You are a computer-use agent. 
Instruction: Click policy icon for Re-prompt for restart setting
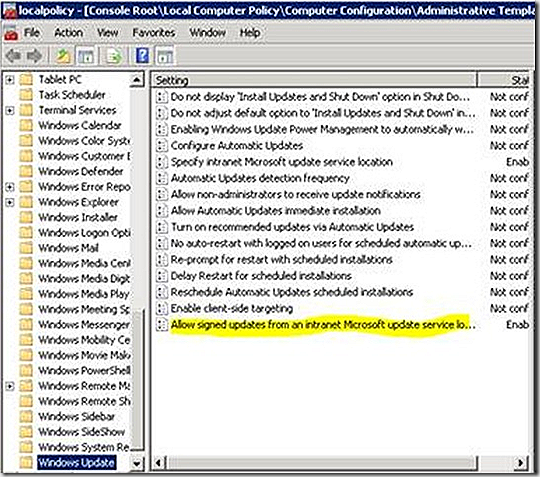coord(161,259)
